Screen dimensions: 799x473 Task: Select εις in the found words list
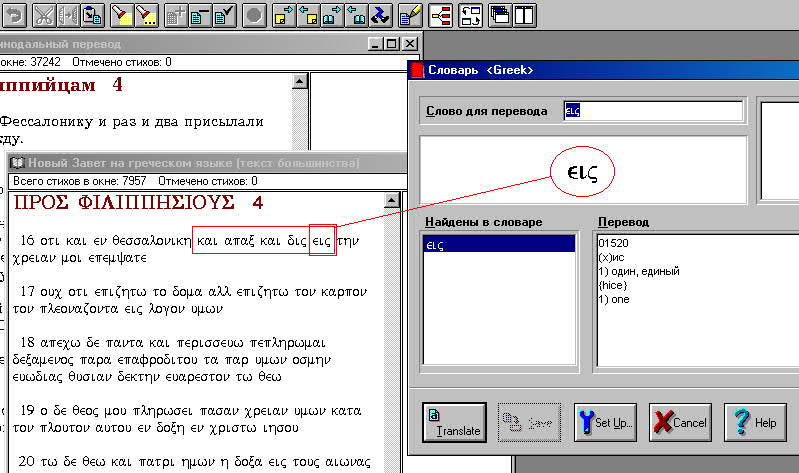499,243
